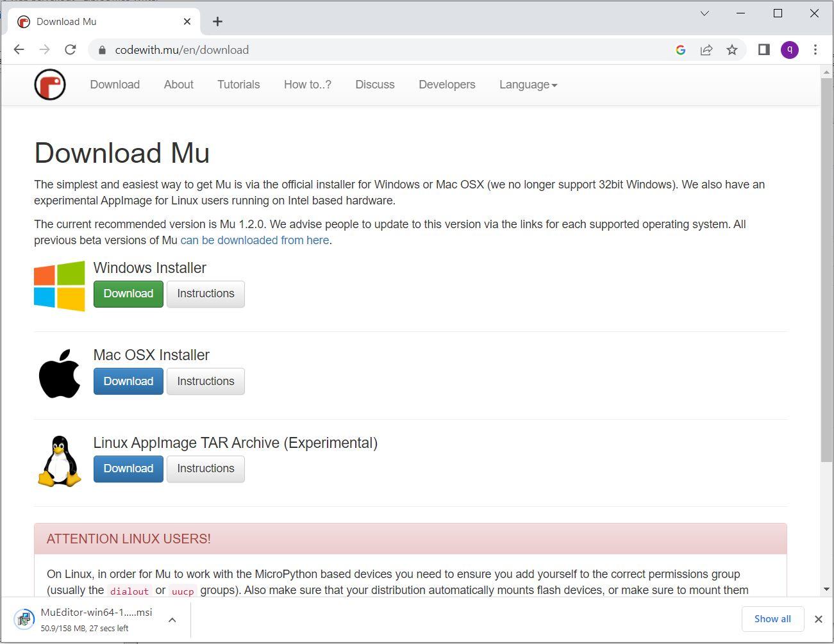Download the Windows Installer
This screenshot has height=644, width=834.
point(128,293)
